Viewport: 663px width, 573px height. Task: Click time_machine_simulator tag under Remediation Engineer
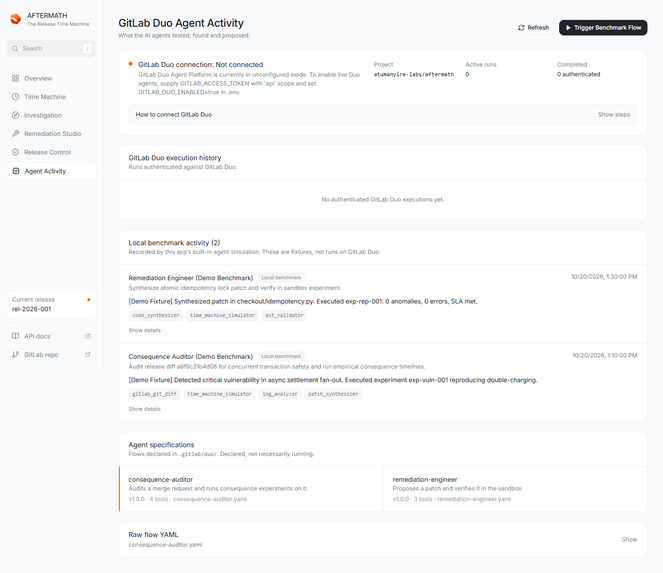pos(222,315)
